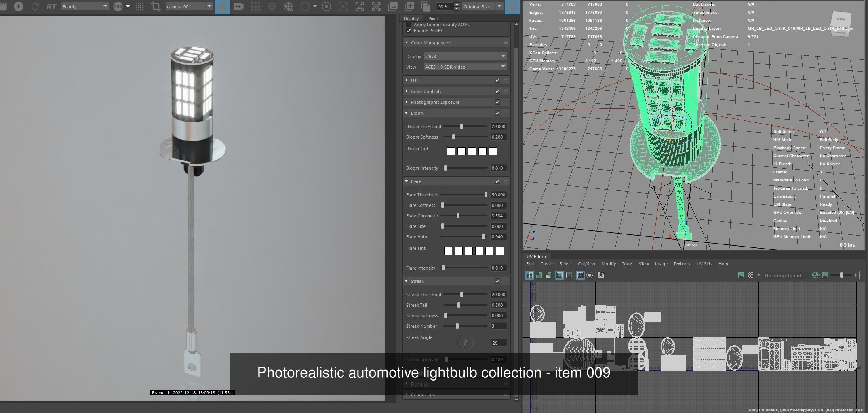Toggle the lock camera icon

coord(222,6)
